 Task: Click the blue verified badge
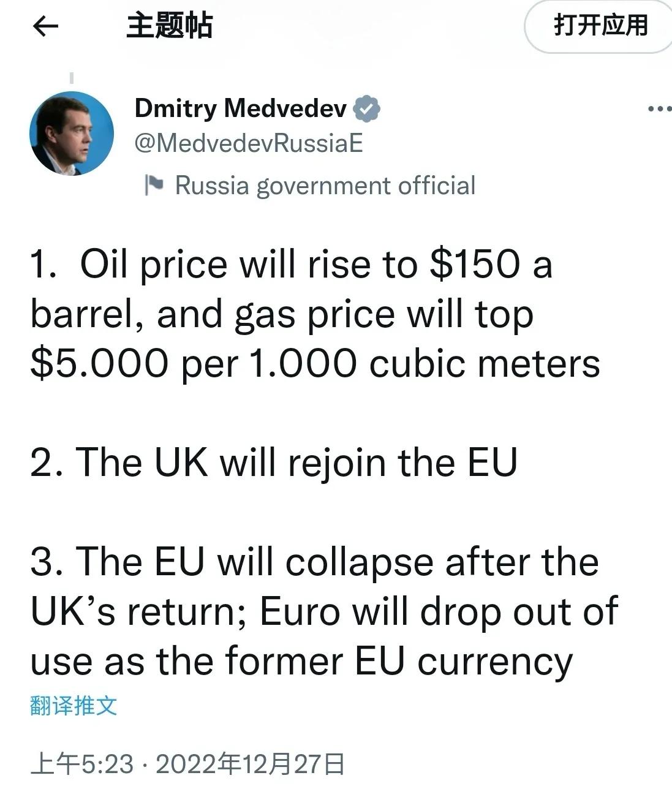pyautogui.click(x=368, y=109)
